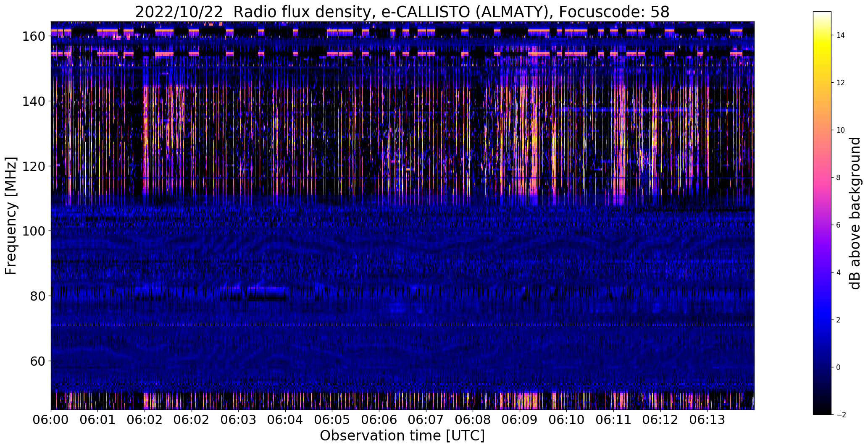Click the dB colorbar gradient
This screenshot has width=868, height=448.
tap(822, 213)
